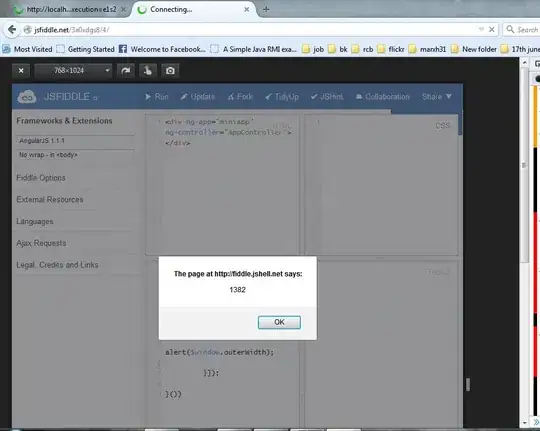Click the alert(window.outerWidth) code line
The height and width of the screenshot is (431, 540).
click(x=219, y=352)
